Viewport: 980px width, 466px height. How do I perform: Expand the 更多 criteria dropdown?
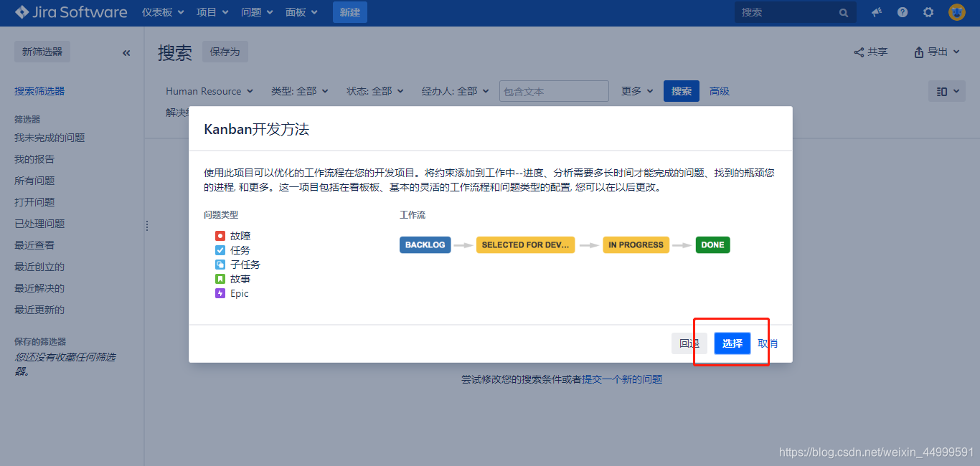tap(637, 91)
